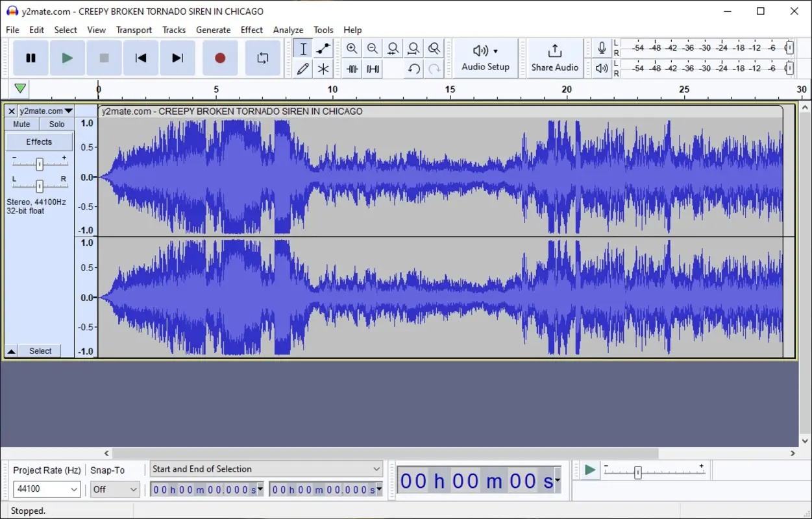Expand the Project Rate combo box
812x519 pixels.
46,489
